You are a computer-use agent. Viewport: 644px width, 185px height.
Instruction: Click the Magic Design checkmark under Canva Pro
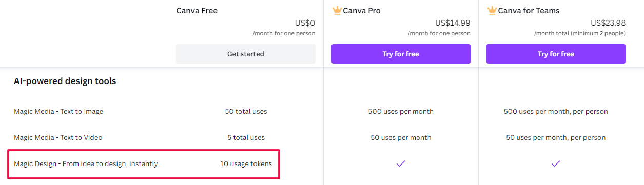(x=401, y=164)
